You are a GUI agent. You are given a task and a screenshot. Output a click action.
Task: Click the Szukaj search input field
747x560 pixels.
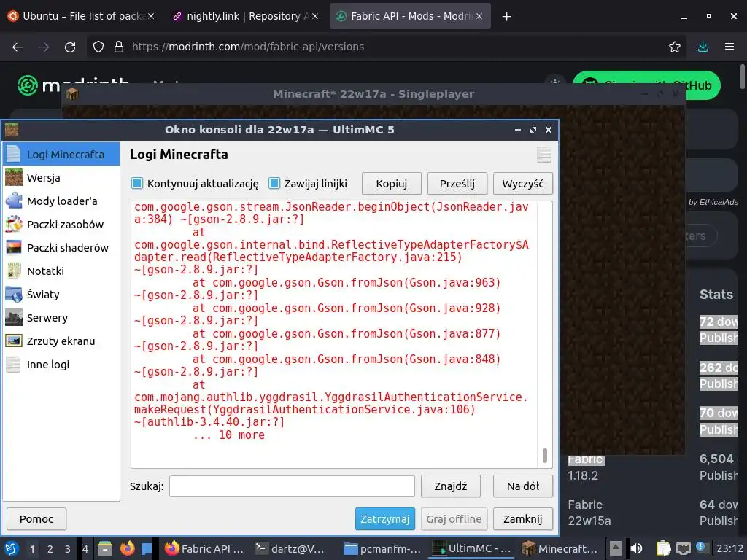[x=292, y=486]
